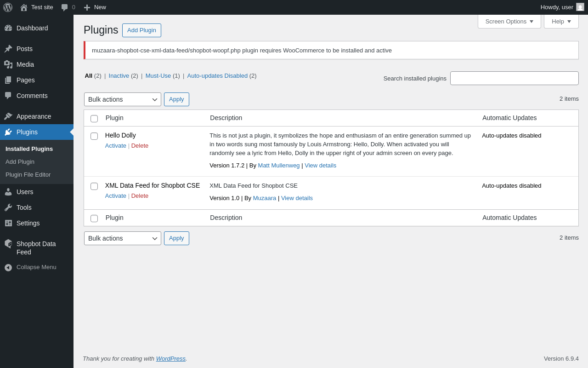This screenshot has width=588, height=368.
Task: Expand the Help dropdown tab
Action: [561, 21]
